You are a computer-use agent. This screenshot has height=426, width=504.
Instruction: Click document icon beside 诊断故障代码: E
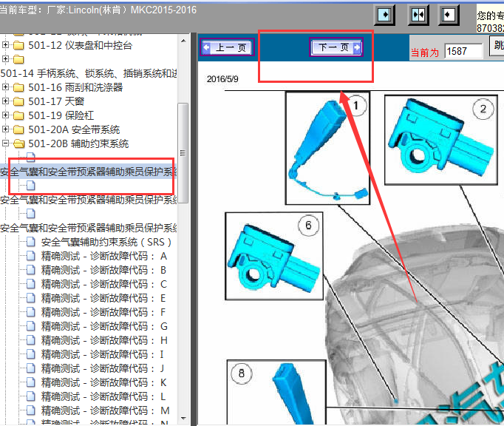(31, 298)
